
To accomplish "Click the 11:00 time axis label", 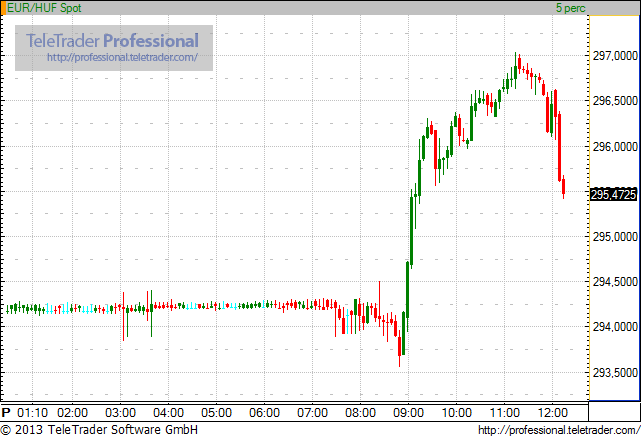I will click(x=504, y=413).
